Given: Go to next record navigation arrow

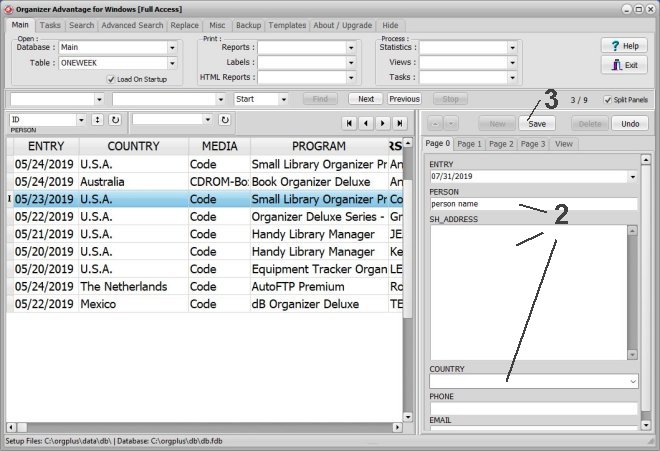Looking at the screenshot, I should (383, 123).
